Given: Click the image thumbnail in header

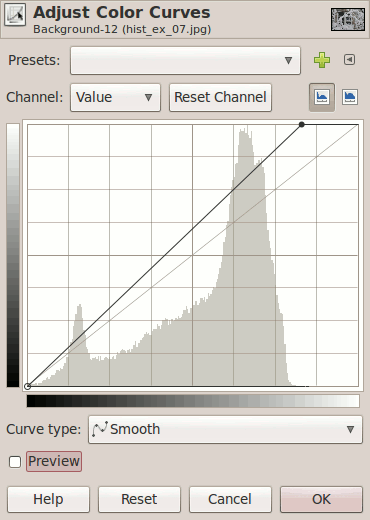Looking at the screenshot, I should point(348,19).
